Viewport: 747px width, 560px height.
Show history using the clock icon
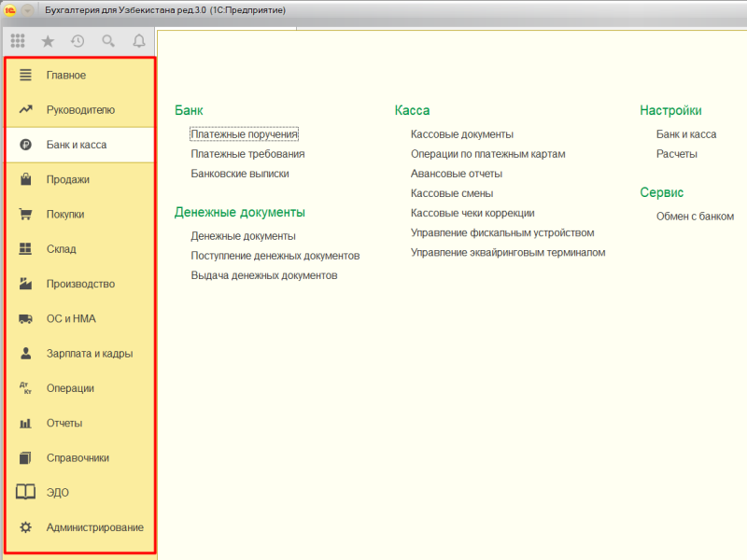click(78, 41)
